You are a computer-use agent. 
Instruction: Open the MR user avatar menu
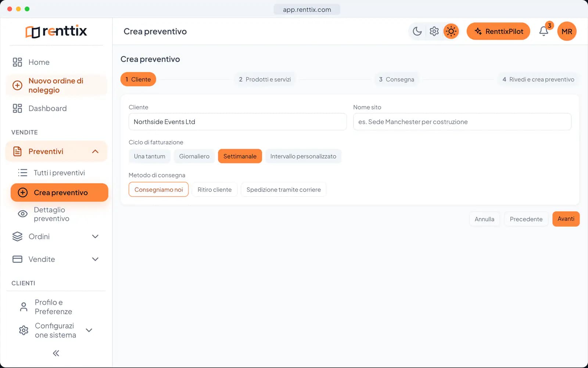point(567,31)
